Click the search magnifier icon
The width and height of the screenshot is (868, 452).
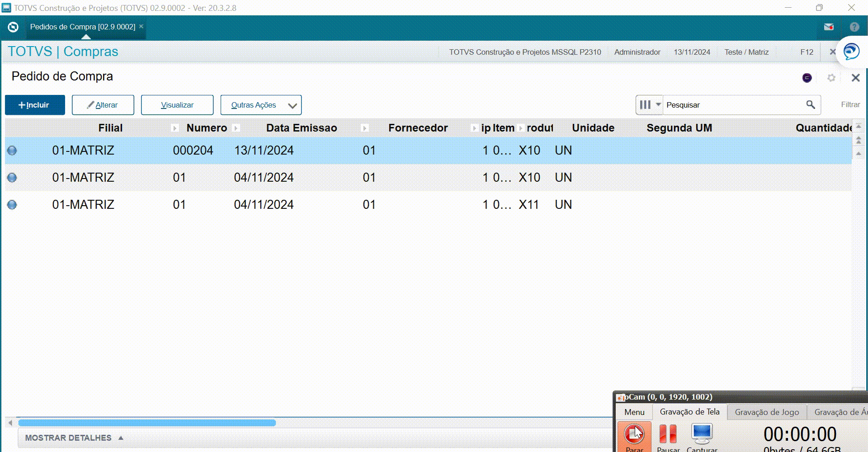pyautogui.click(x=811, y=105)
